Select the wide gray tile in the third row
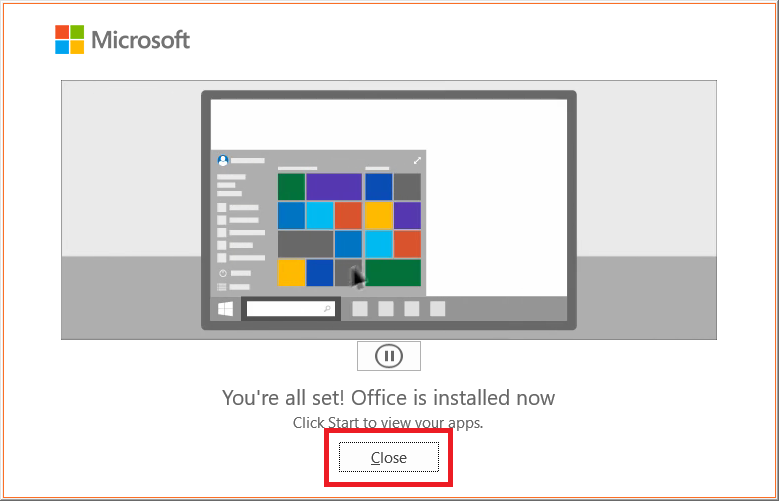 point(305,244)
